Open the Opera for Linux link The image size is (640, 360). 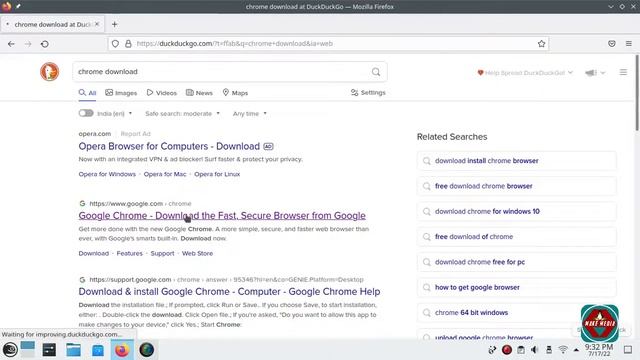pos(217,174)
